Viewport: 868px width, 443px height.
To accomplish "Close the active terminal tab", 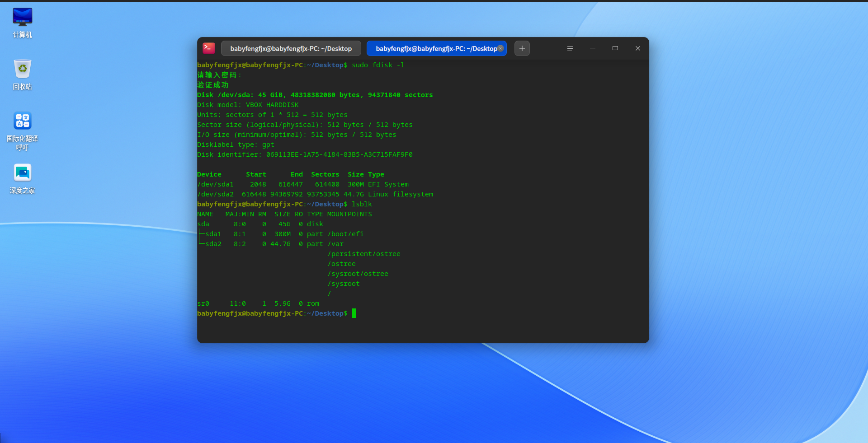I will pyautogui.click(x=500, y=48).
